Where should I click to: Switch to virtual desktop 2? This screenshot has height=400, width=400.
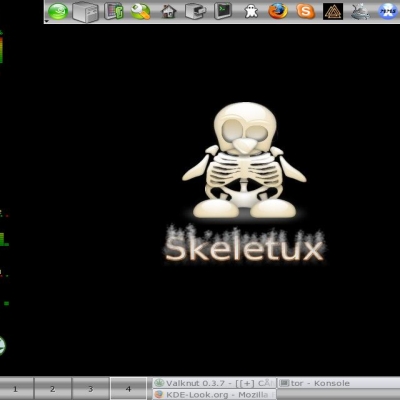(x=53, y=389)
